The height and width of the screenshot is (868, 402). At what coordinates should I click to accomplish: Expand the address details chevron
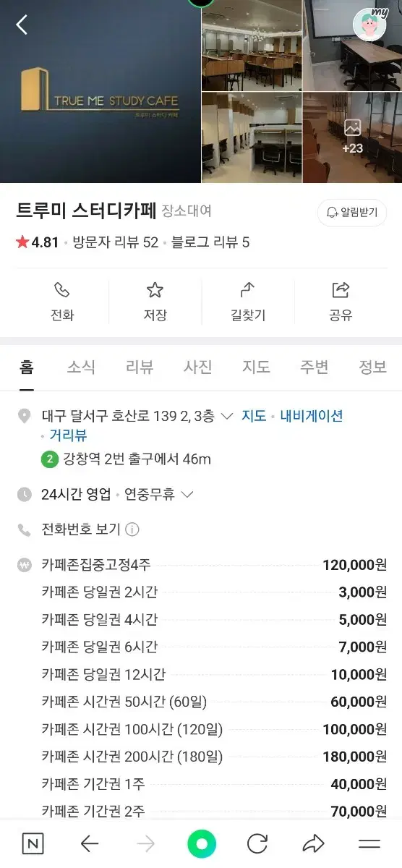click(226, 416)
